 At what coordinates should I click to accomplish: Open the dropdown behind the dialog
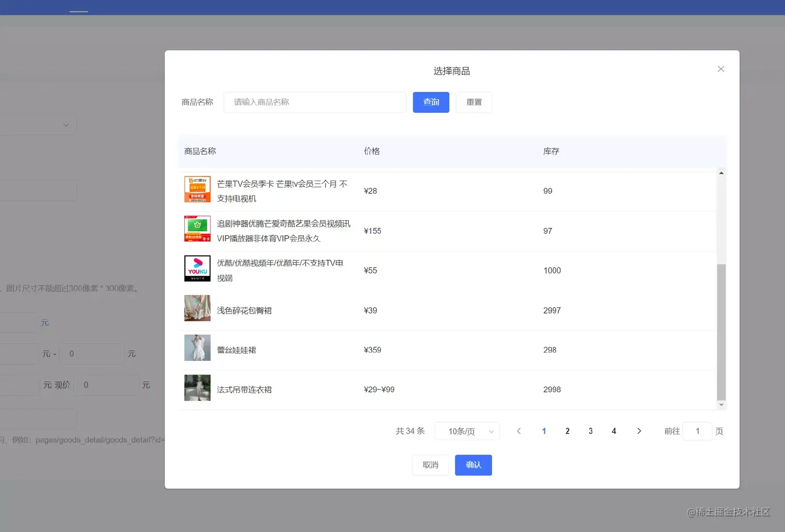38,125
